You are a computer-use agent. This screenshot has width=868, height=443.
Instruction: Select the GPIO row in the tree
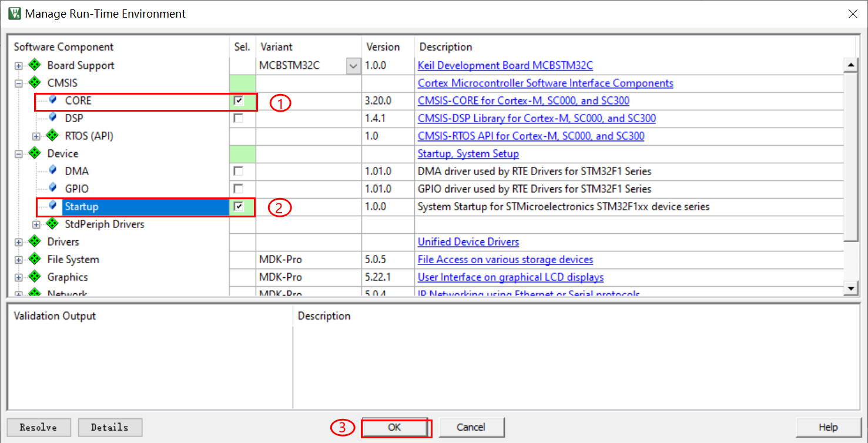pyautogui.click(x=77, y=189)
